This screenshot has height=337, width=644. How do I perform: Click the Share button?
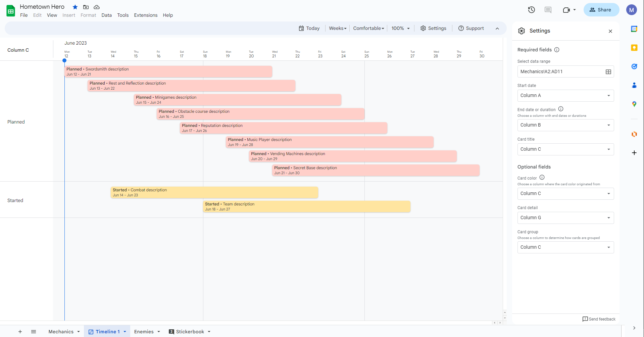600,10
